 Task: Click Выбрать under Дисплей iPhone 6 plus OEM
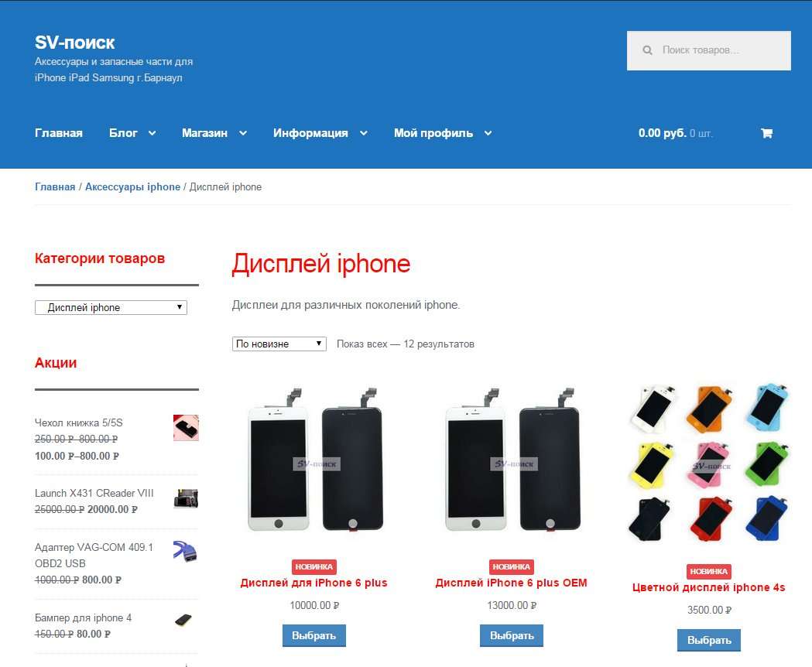point(512,635)
